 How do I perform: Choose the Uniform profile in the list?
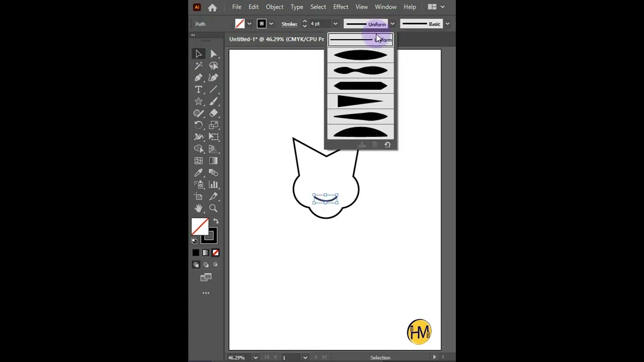click(x=360, y=40)
